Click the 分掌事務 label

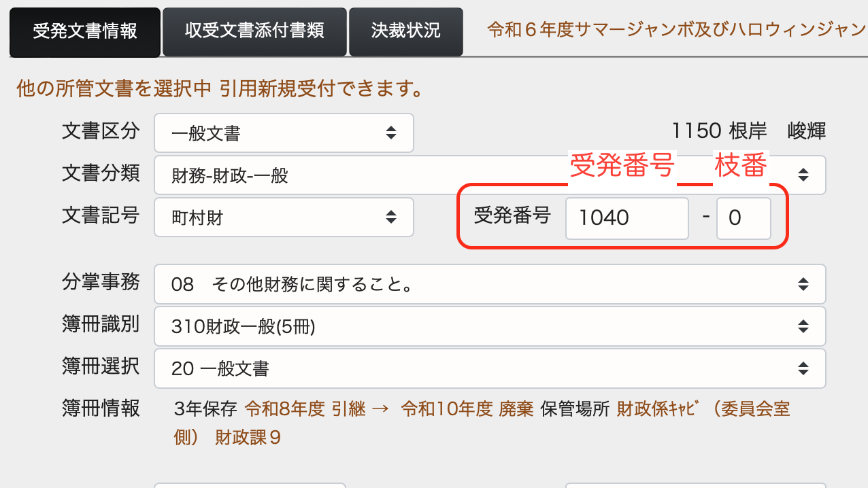coord(101,283)
